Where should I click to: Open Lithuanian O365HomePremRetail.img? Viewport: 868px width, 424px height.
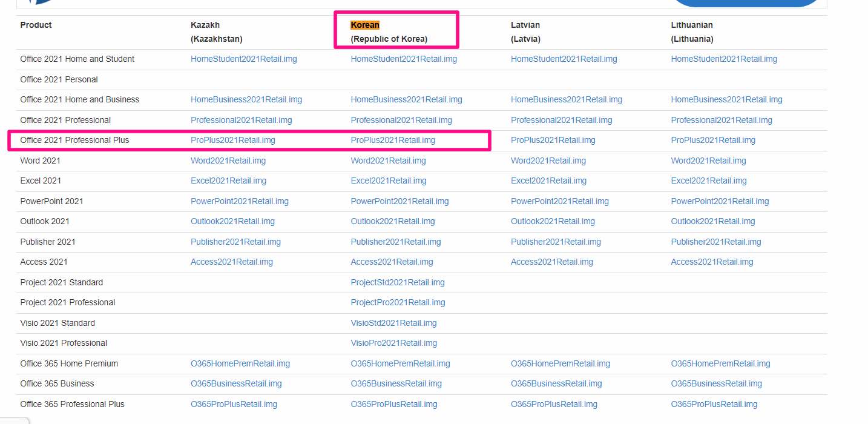pyautogui.click(x=721, y=363)
